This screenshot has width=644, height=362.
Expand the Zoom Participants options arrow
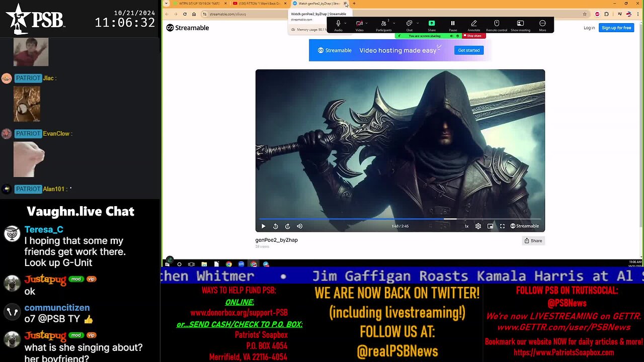pyautogui.click(x=393, y=23)
